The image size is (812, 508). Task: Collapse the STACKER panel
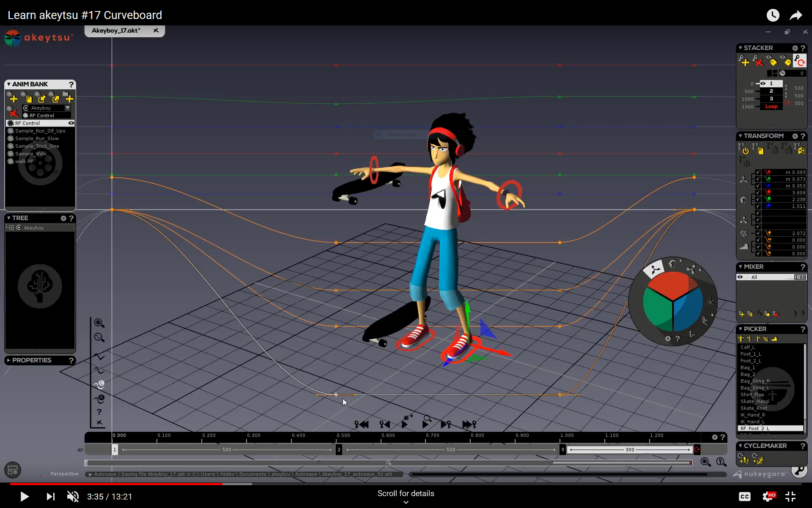[x=741, y=48]
